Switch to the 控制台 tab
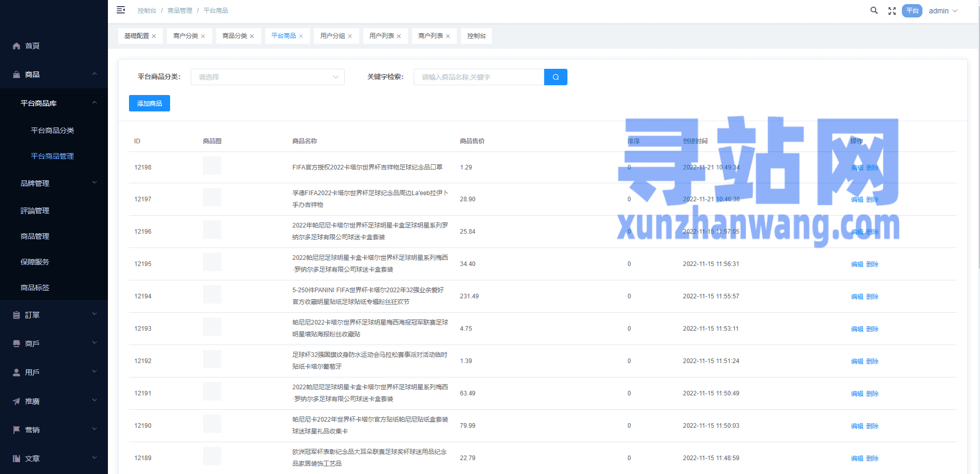This screenshot has width=980, height=474. [x=476, y=36]
